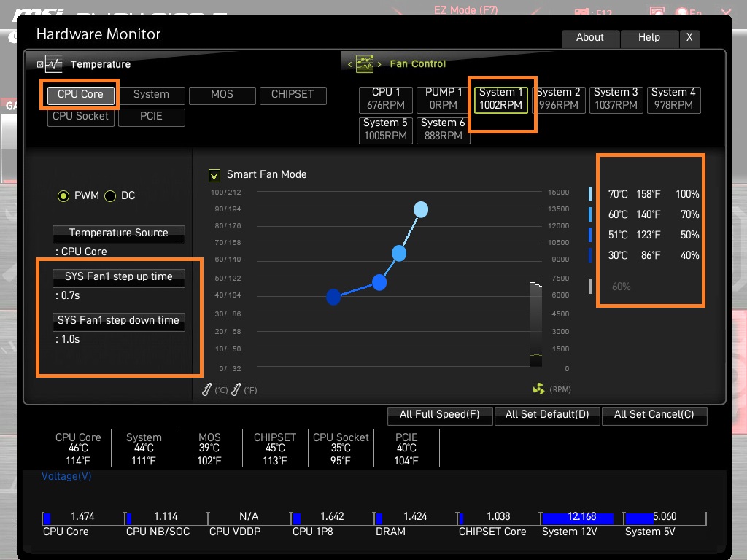
Task: Click CPU NB/SOC voltage 1.114 reading
Action: (x=166, y=517)
